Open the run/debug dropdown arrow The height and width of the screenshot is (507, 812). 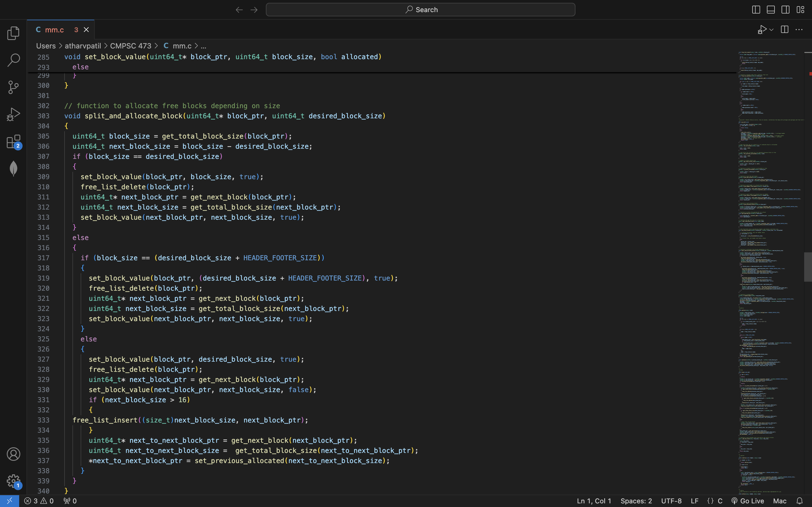771,30
